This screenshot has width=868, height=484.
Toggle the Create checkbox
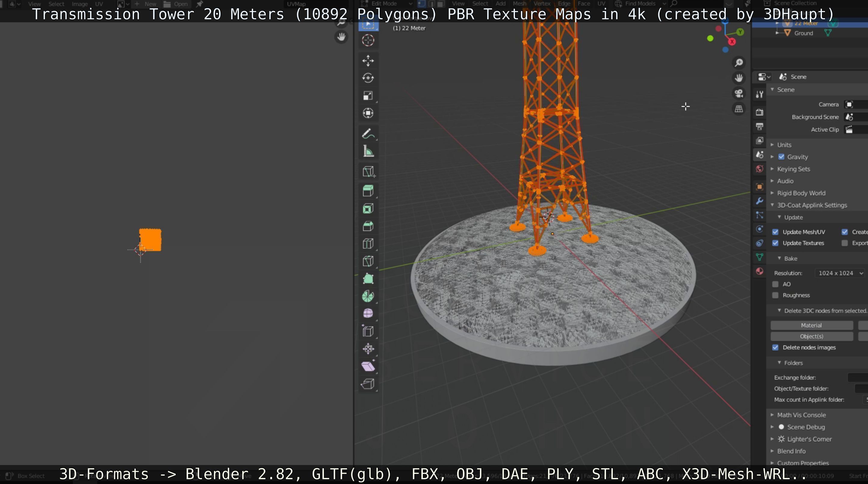click(x=845, y=232)
